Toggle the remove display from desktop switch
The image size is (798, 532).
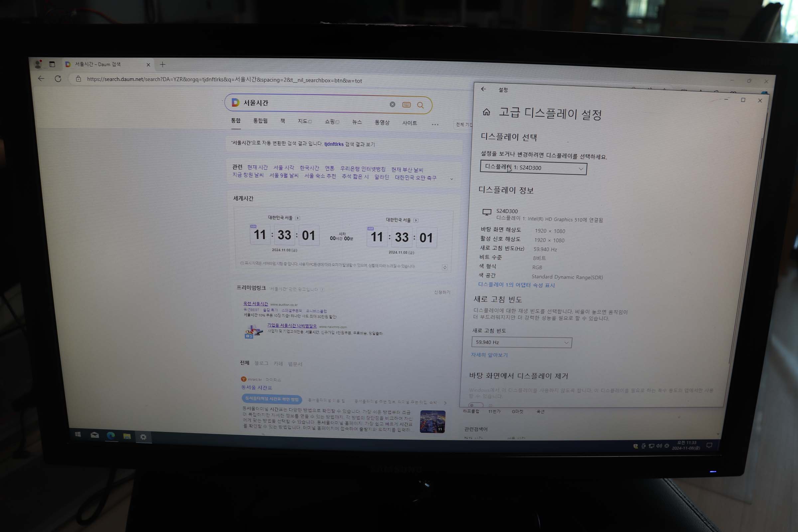point(476,405)
